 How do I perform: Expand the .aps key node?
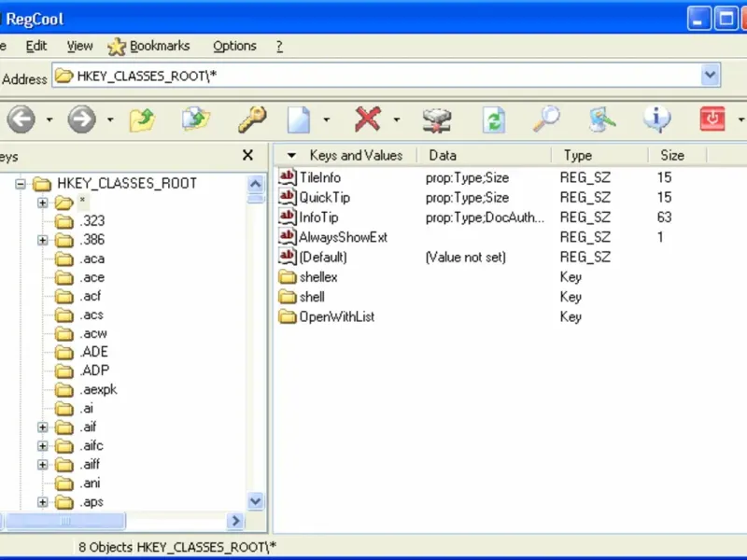[42, 502]
